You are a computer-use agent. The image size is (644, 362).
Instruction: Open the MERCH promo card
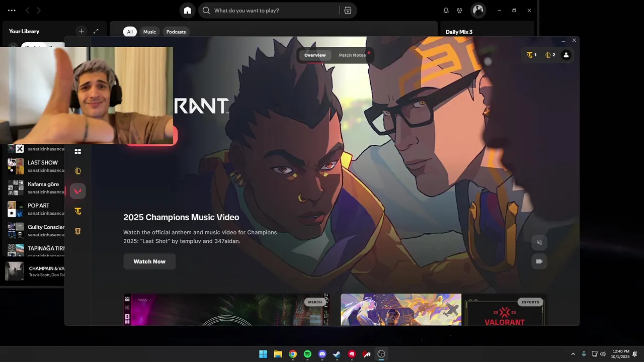[x=226, y=310]
